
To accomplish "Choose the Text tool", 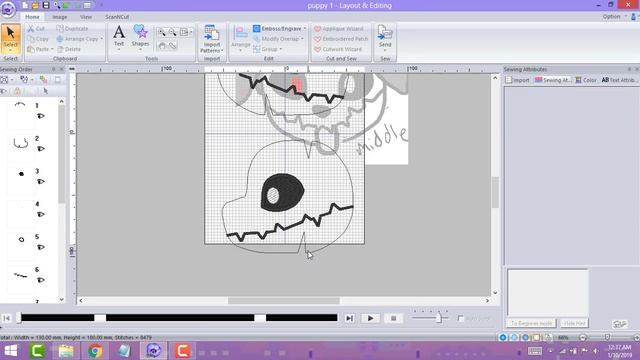I will [119, 37].
